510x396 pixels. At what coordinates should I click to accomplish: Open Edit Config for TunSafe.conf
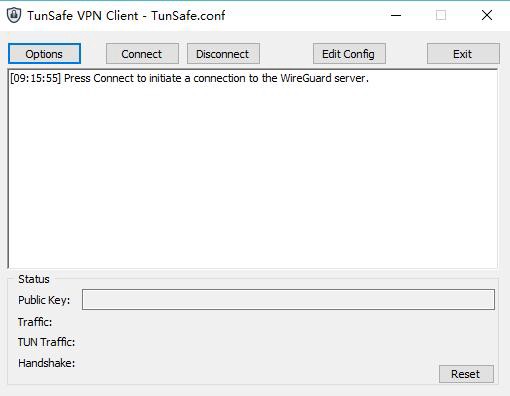point(349,54)
